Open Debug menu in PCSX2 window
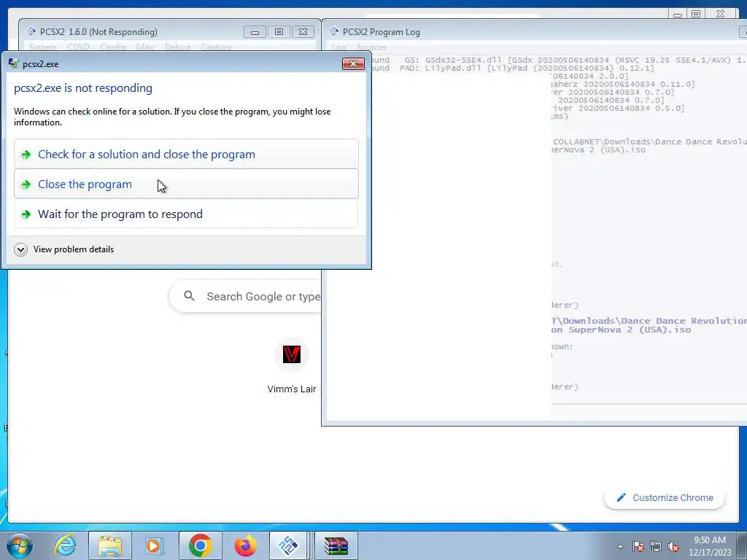This screenshot has width=747, height=560. click(x=177, y=47)
